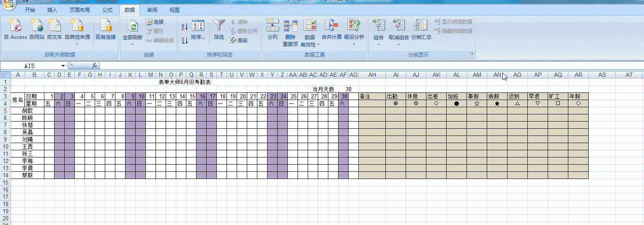644x225 pixels.
Task: Sort descending with Z-A icon
Action: [x=184, y=41]
